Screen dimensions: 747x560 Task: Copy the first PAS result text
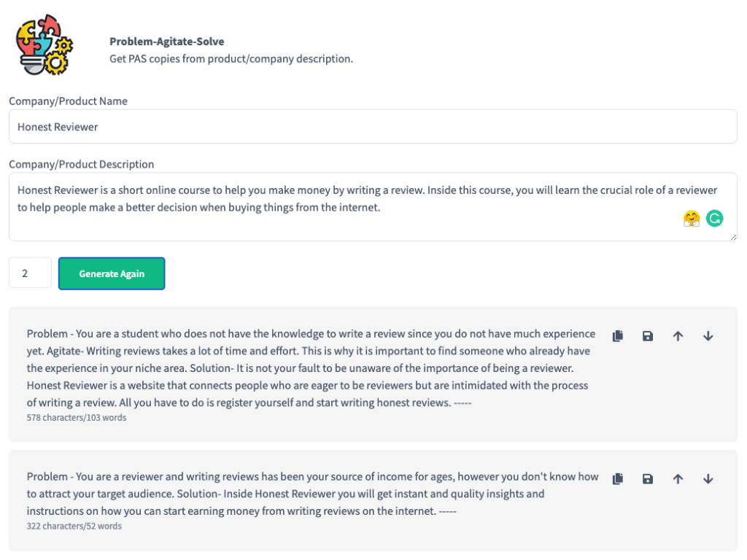pyautogui.click(x=617, y=335)
